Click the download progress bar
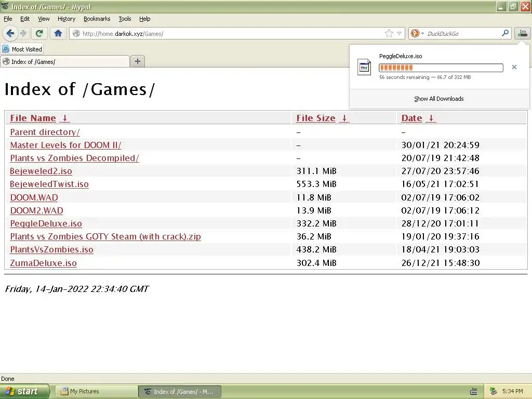 (x=441, y=68)
